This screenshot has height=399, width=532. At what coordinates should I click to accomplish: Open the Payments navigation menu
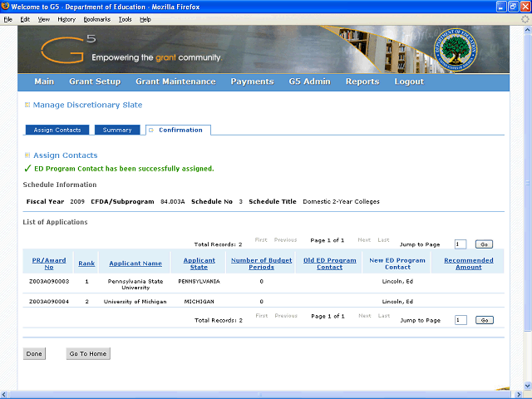coord(252,81)
